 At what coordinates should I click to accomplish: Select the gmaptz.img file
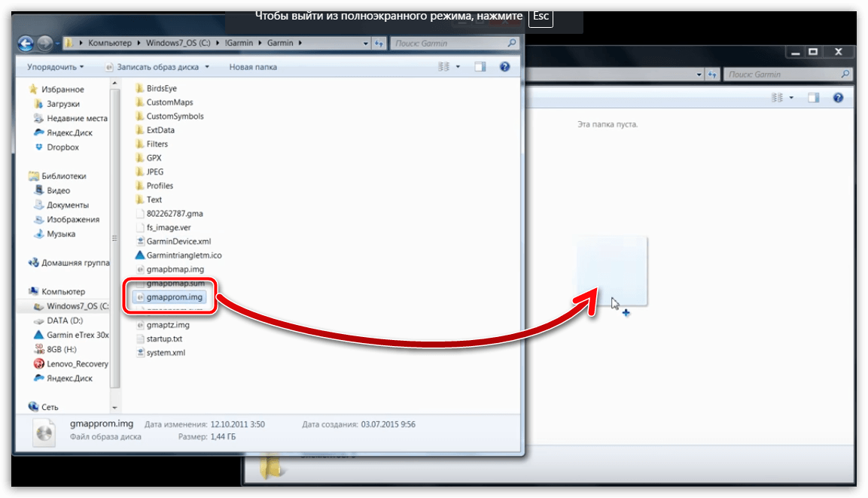click(163, 325)
